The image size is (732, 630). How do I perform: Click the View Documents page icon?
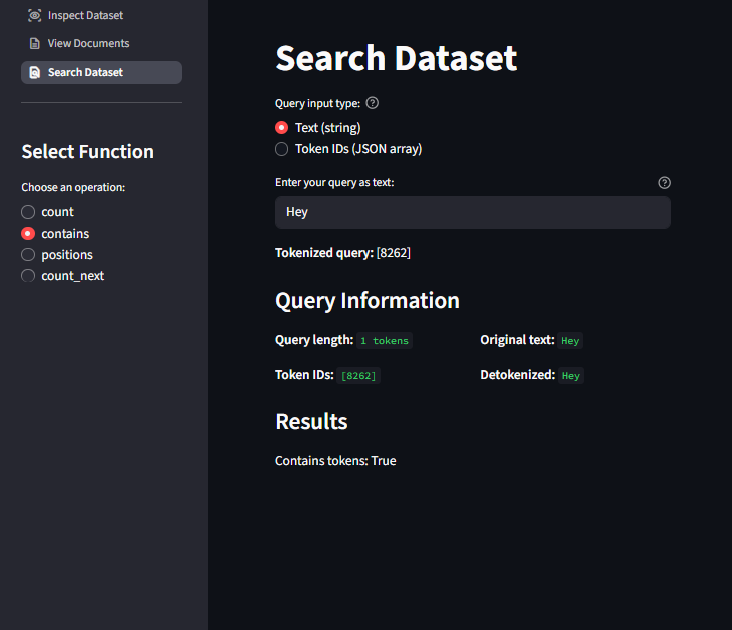34,43
